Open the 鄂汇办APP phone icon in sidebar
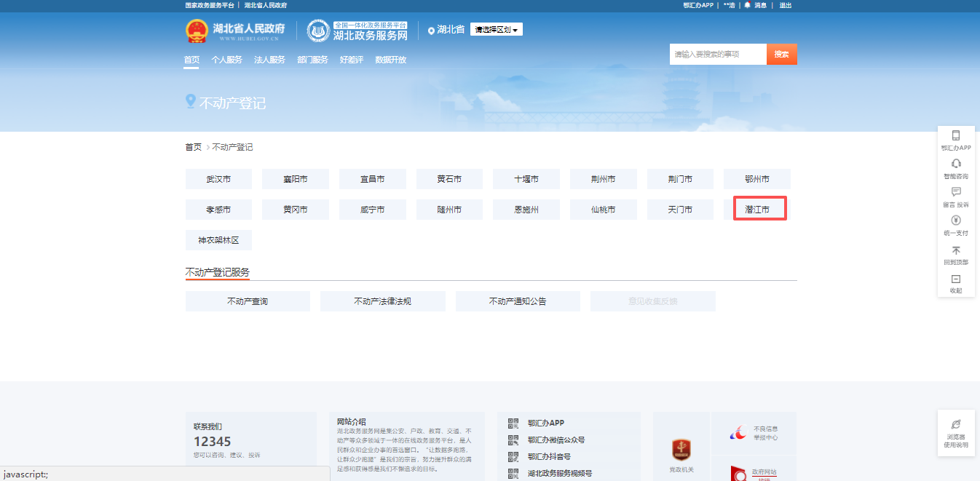The width and height of the screenshot is (980, 481). (x=956, y=135)
